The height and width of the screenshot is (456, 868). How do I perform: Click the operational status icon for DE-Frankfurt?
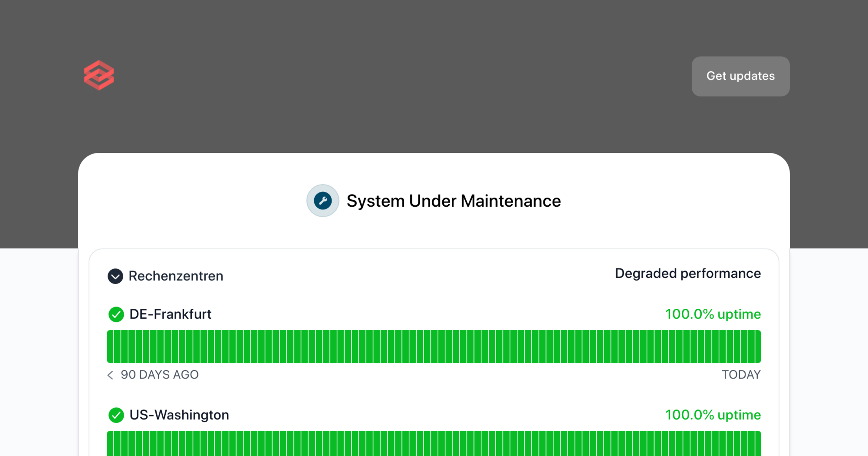116,314
